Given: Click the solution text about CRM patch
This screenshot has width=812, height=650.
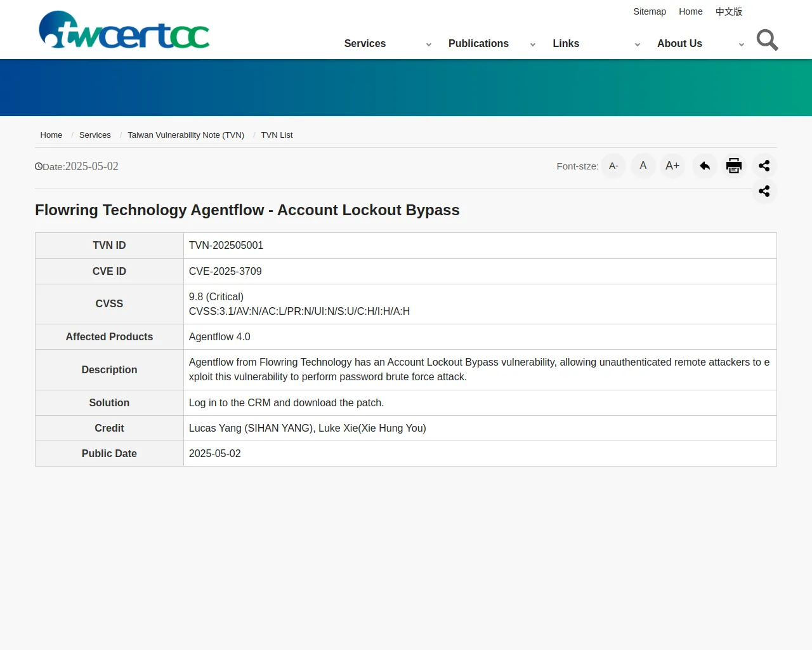Looking at the screenshot, I should pos(286,402).
